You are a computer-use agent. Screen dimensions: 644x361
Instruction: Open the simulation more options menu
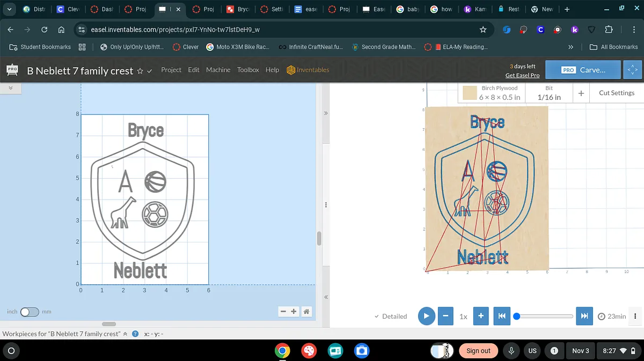[x=635, y=316]
